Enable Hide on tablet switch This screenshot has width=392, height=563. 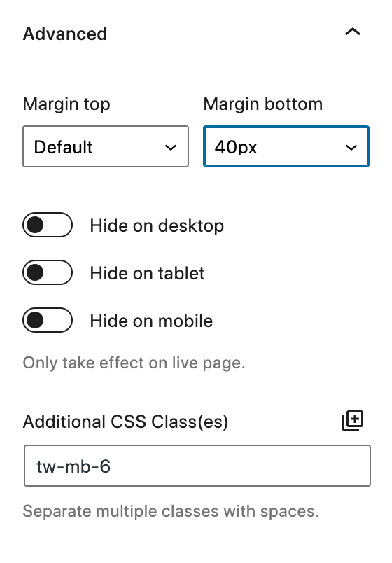pos(48,272)
